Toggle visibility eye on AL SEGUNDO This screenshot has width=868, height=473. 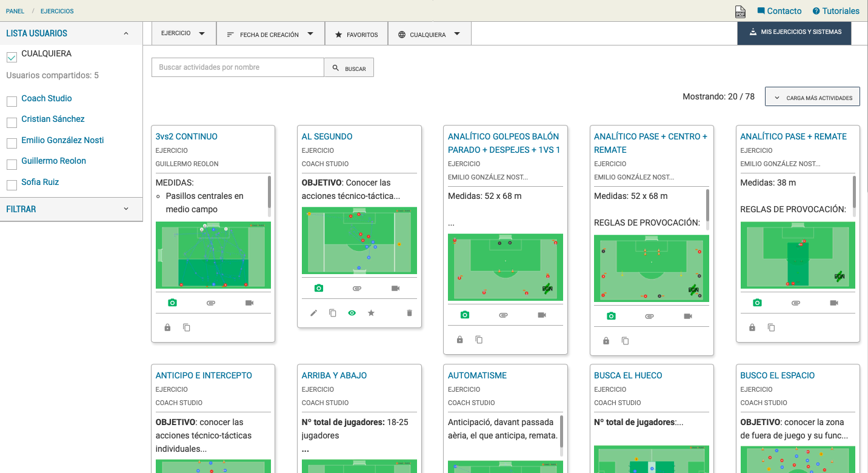pyautogui.click(x=352, y=313)
